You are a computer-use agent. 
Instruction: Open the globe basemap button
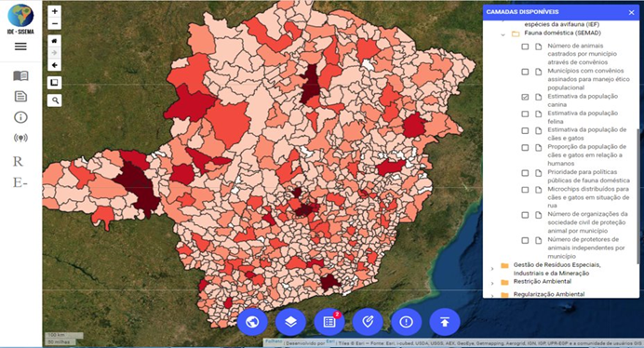tap(252, 322)
